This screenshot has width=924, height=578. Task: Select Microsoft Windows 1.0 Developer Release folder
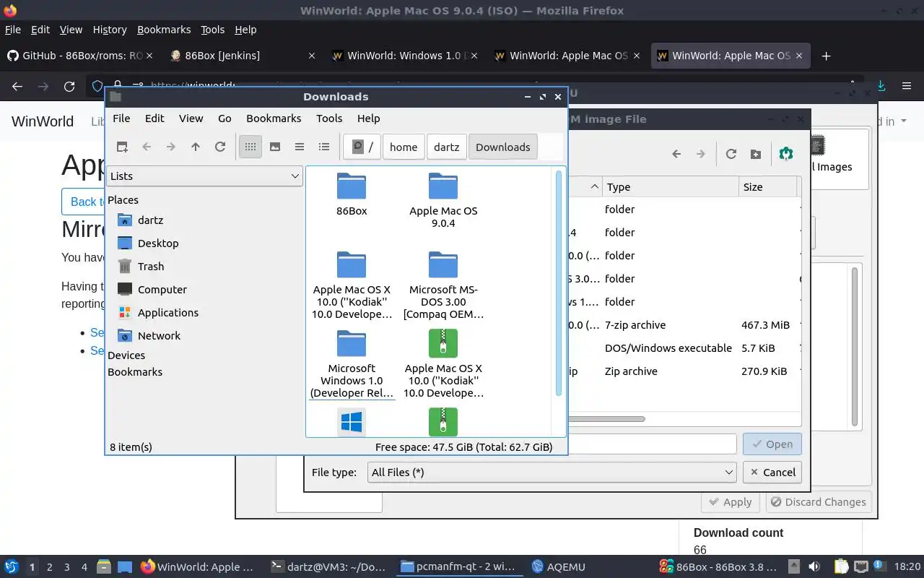point(352,364)
